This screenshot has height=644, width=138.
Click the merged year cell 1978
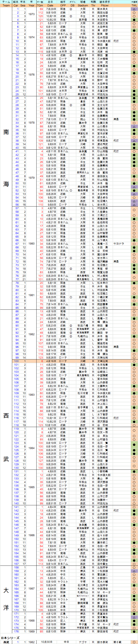point(31,123)
